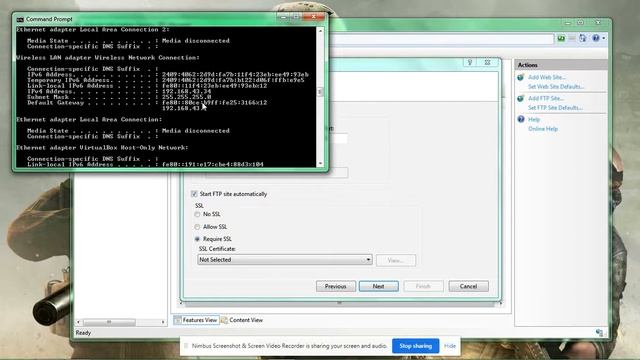Viewport: 640px width, 360px height.
Task: Click the status bar icon in IIS Manager corner
Action: (x=599, y=333)
